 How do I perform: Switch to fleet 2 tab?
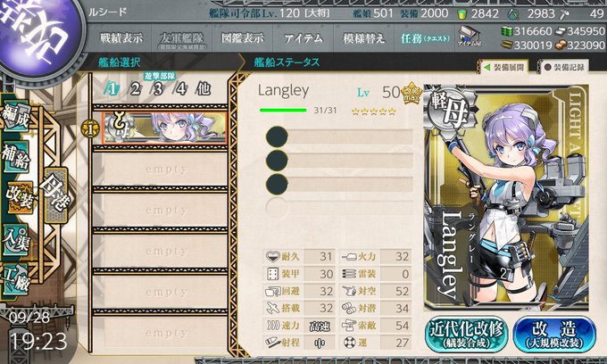pyautogui.click(x=135, y=89)
